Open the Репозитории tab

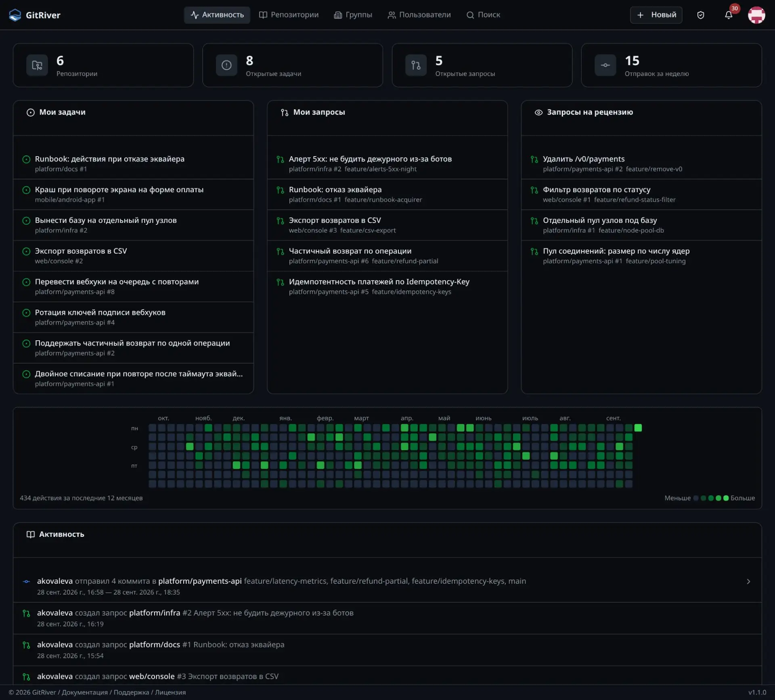pos(289,15)
